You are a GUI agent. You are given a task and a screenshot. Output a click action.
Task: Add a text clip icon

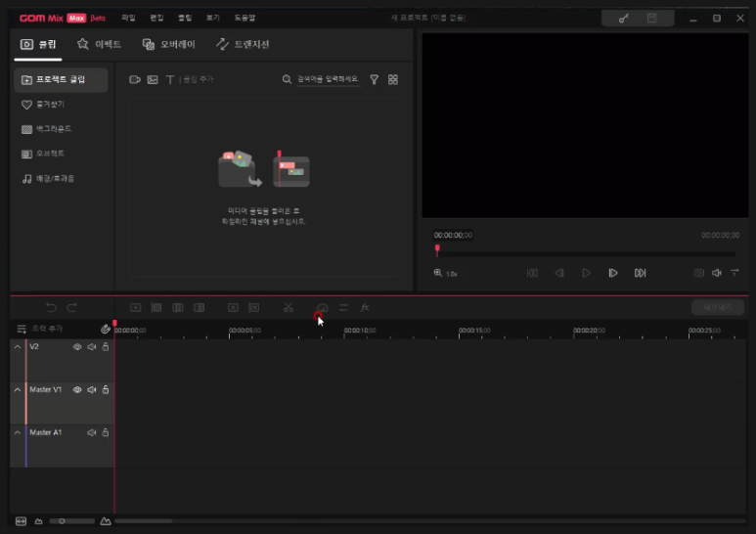point(170,79)
